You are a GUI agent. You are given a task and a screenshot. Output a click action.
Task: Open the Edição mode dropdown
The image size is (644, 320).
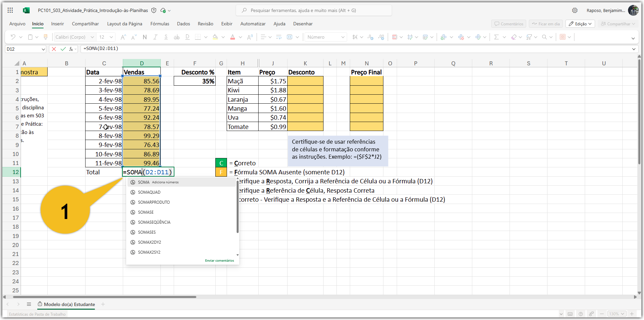coord(580,24)
